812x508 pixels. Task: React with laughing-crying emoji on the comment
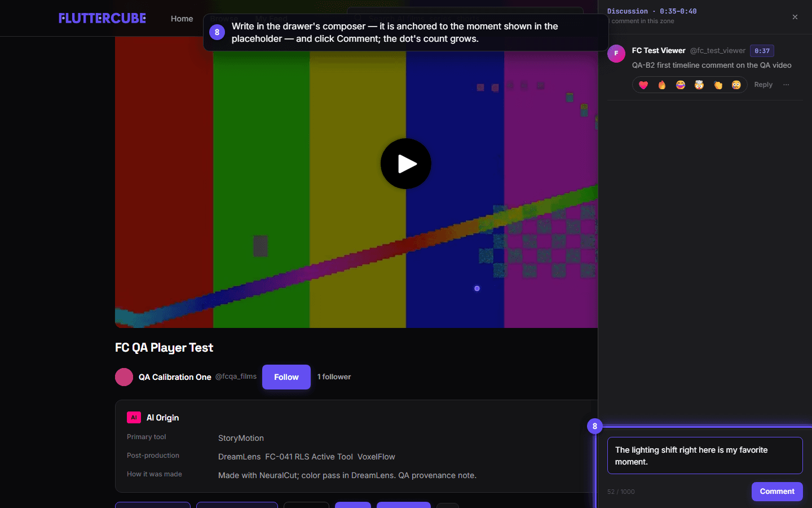tap(681, 85)
